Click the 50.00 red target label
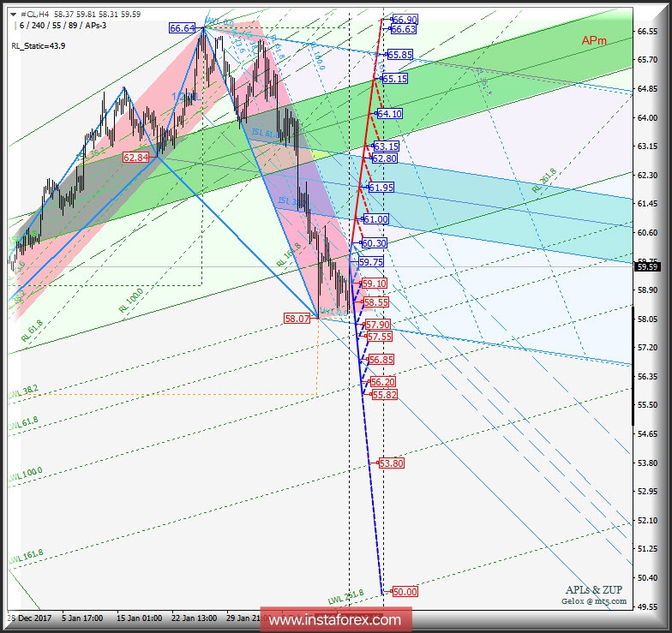This screenshot has width=672, height=633. point(405,591)
